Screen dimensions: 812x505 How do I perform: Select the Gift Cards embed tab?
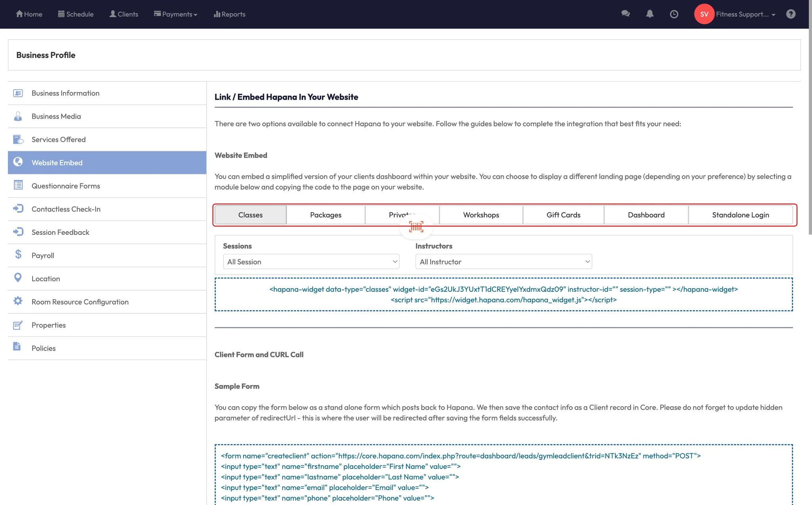click(x=563, y=215)
